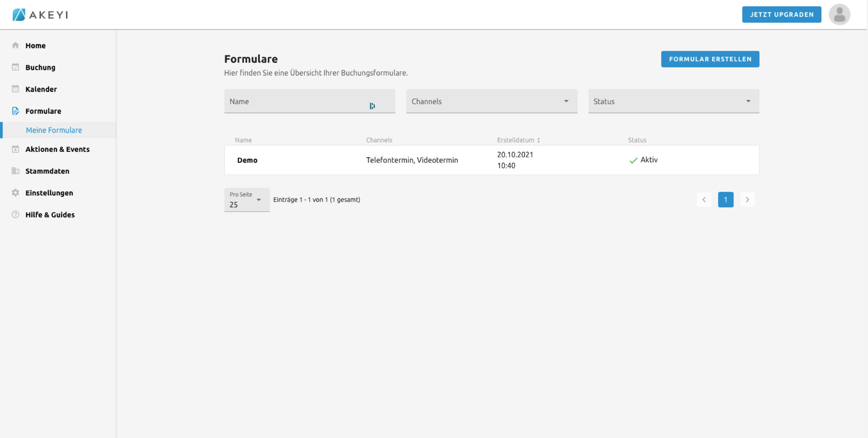This screenshot has height=438, width=868.
Task: Go to next page arrow
Action: click(x=747, y=200)
